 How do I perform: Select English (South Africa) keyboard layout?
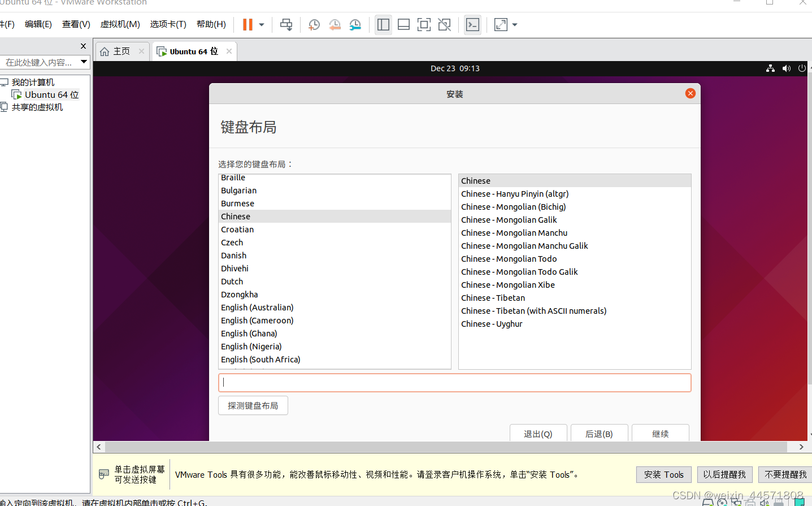pos(335,360)
